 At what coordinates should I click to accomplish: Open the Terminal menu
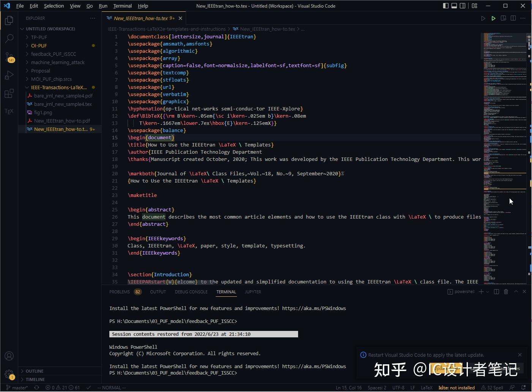[122, 6]
